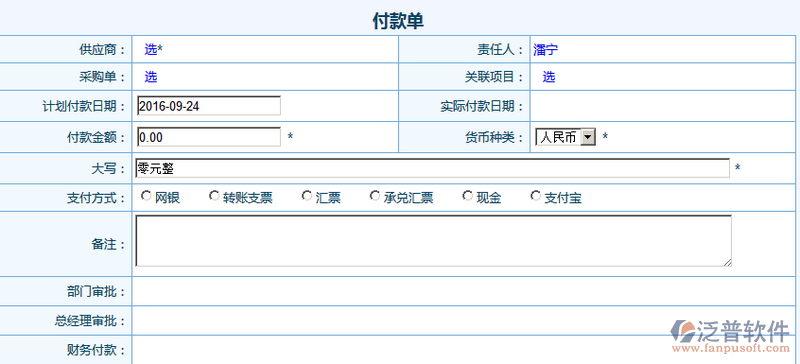This screenshot has width=800, height=364.
Task: Click the 总经理审批 label
Action: click(90, 321)
